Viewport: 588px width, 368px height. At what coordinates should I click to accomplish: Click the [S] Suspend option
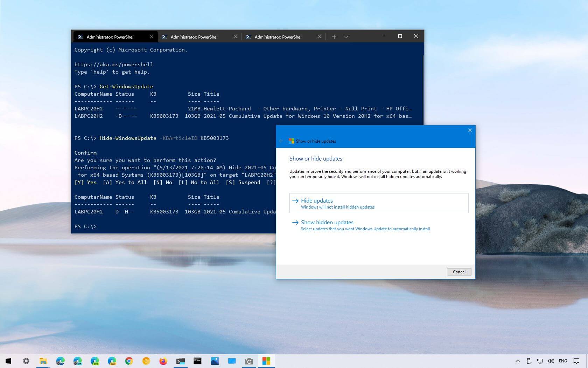point(243,182)
